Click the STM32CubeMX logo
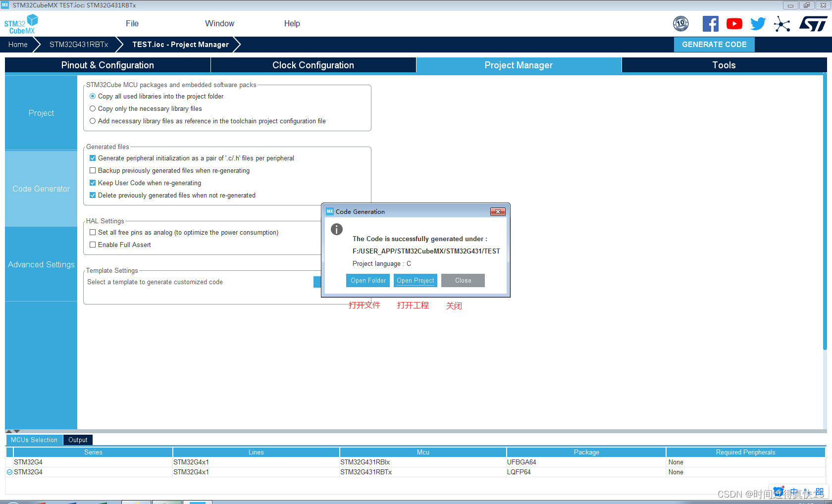Viewport: 832px width, 504px height. [x=21, y=24]
